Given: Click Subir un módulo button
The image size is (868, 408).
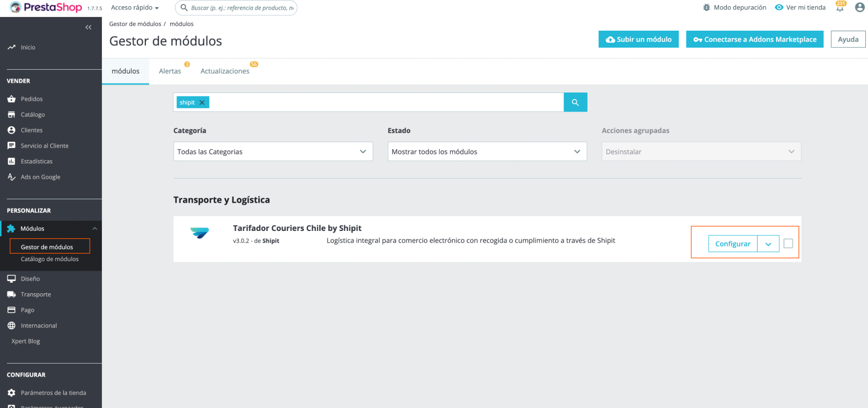Looking at the screenshot, I should pos(638,39).
